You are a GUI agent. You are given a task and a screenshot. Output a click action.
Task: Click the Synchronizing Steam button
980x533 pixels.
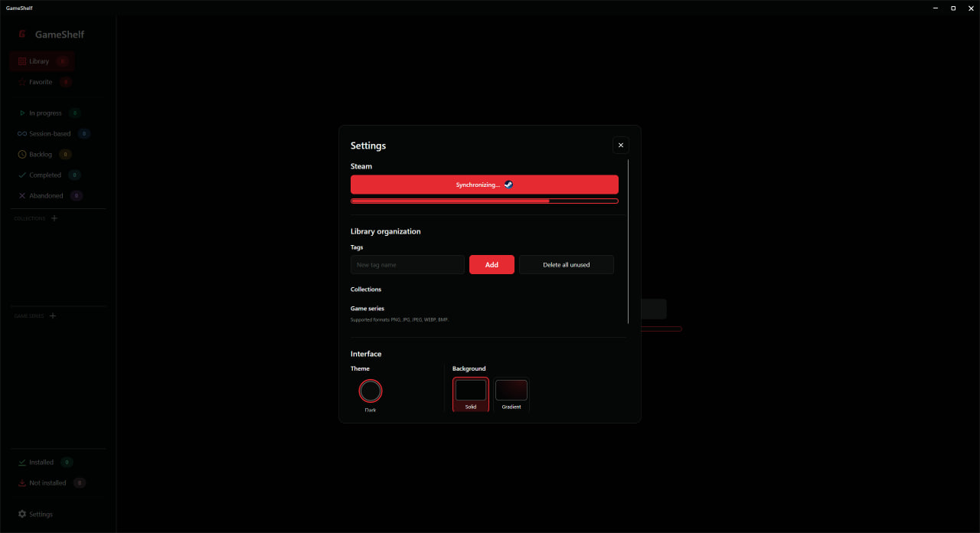tap(485, 185)
